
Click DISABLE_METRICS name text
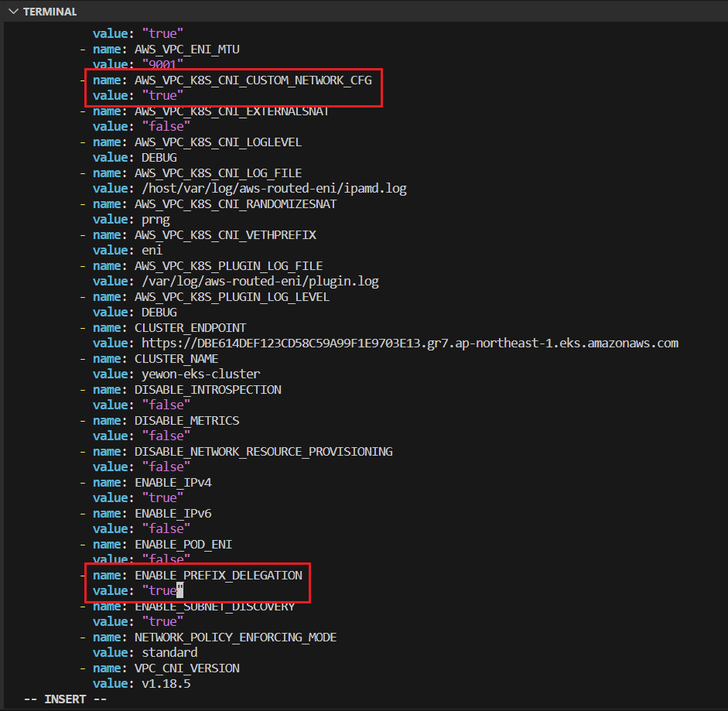[x=186, y=421]
